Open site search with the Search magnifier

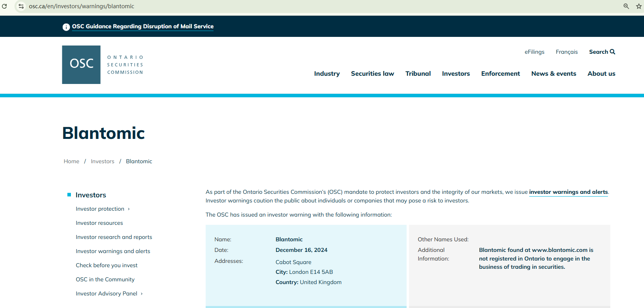pyautogui.click(x=602, y=52)
